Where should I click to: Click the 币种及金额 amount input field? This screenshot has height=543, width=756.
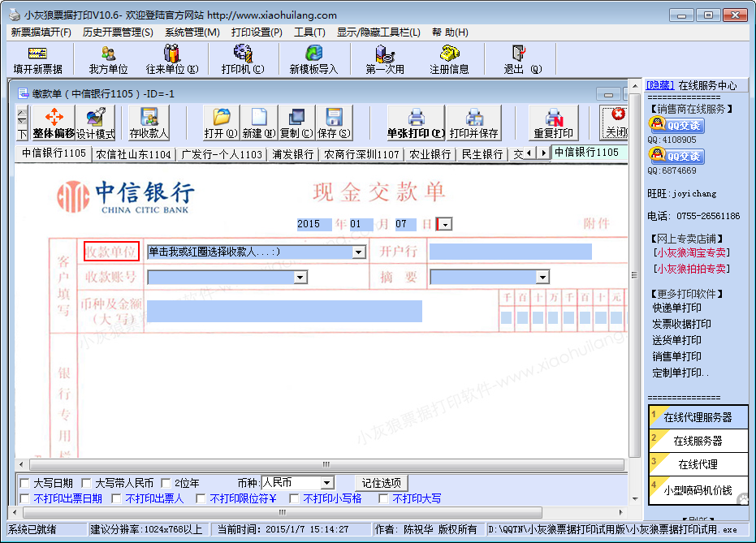[x=284, y=311]
